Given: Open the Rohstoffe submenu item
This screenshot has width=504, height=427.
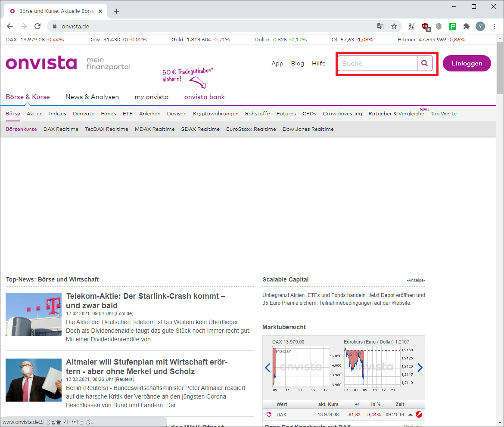Looking at the screenshot, I should click(x=258, y=113).
